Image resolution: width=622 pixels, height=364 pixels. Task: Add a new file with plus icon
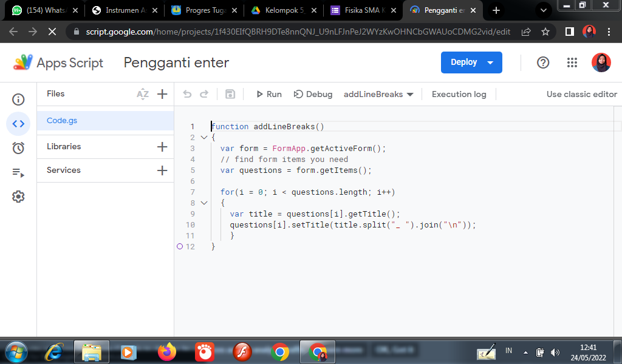point(162,94)
